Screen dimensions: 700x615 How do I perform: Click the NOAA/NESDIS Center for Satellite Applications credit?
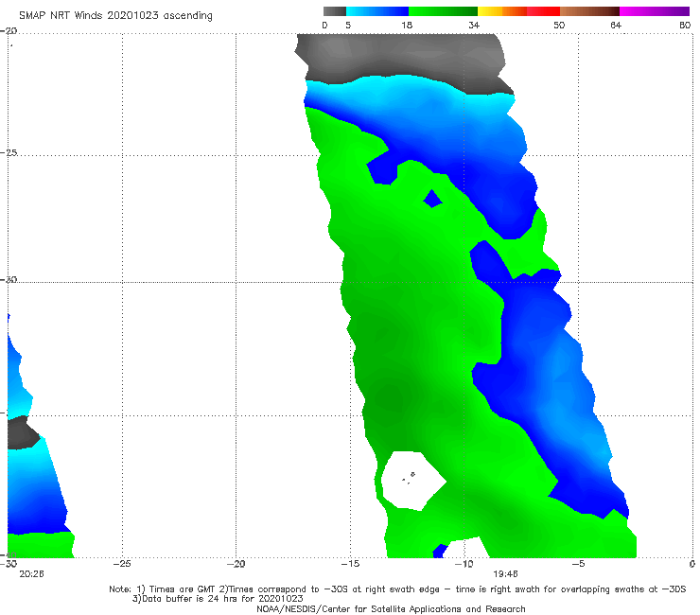coord(391,609)
